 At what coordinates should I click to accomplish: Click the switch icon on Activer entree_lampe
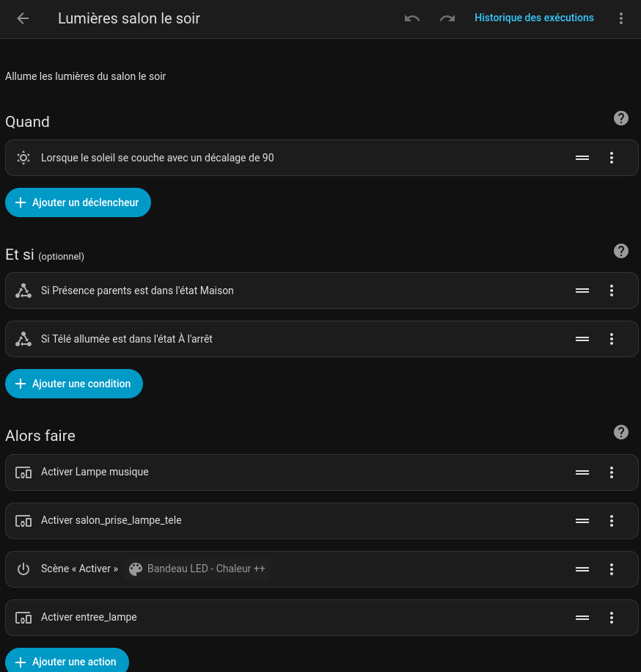23,618
